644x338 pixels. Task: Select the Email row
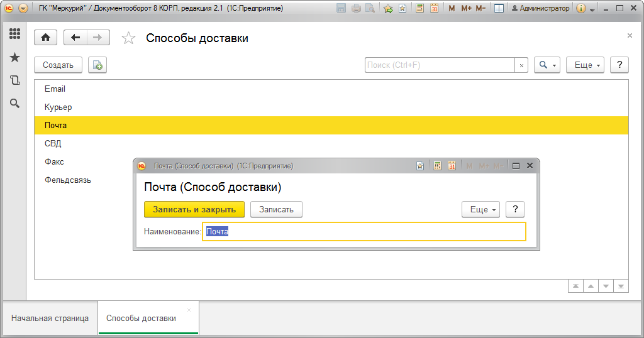[331, 89]
